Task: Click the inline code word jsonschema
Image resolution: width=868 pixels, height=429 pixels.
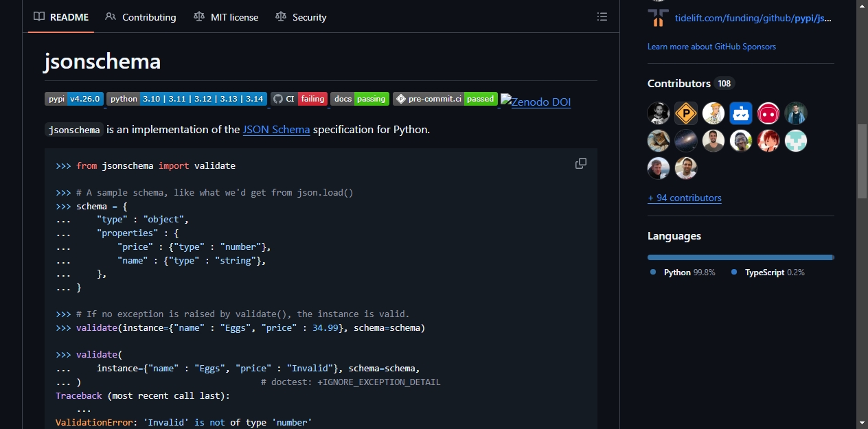Action: 74,130
